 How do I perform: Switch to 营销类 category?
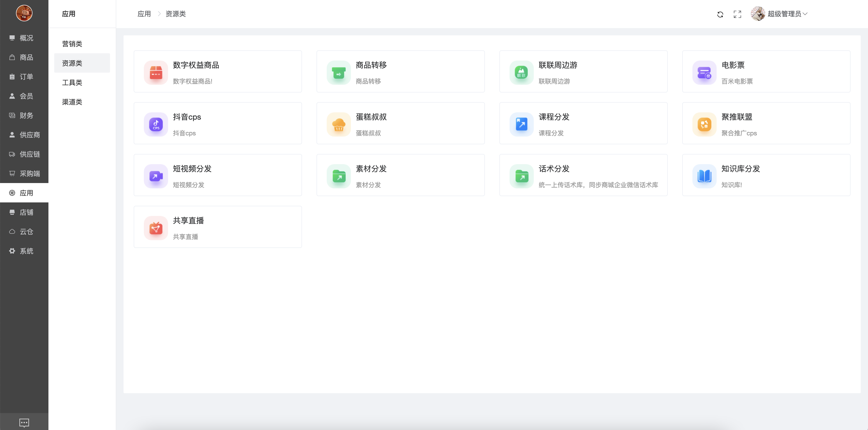(x=72, y=44)
